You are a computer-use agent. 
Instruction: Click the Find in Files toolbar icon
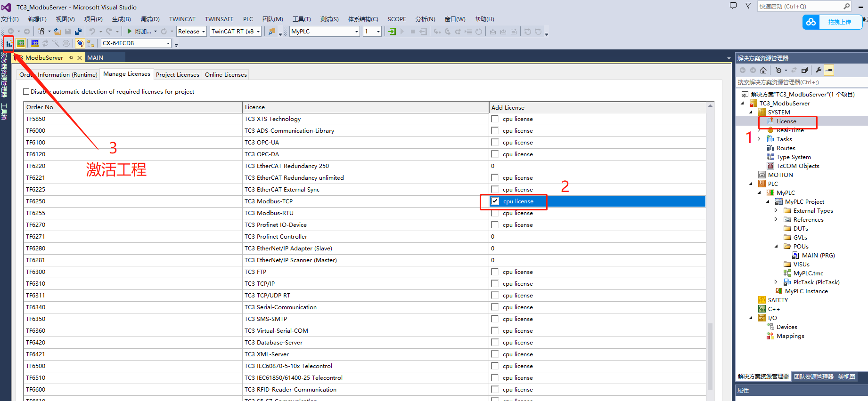(271, 32)
